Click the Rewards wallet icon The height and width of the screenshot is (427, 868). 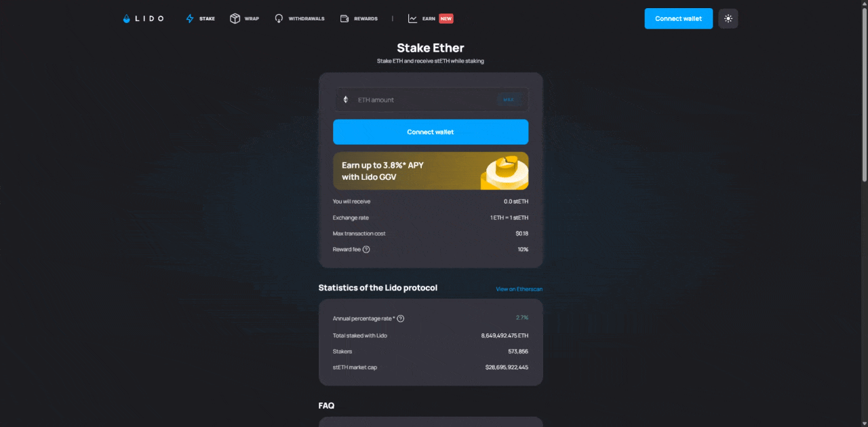(344, 19)
